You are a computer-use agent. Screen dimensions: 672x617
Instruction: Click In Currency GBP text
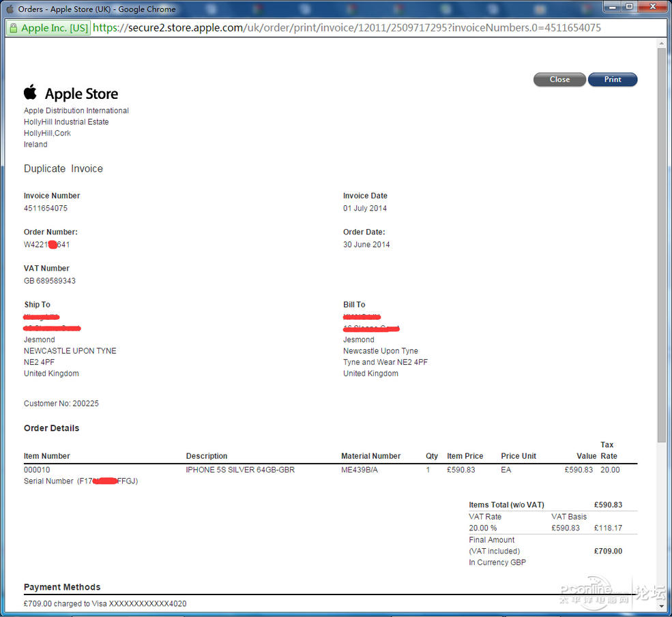497,562
